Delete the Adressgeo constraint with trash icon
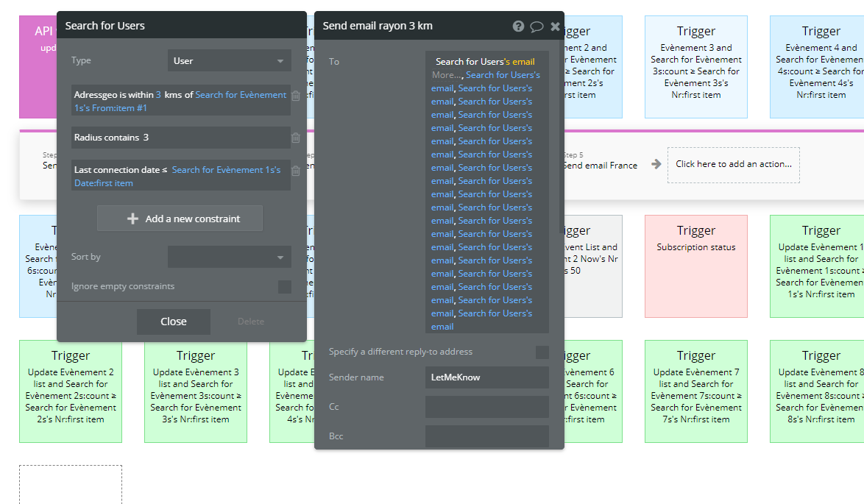 (296, 96)
